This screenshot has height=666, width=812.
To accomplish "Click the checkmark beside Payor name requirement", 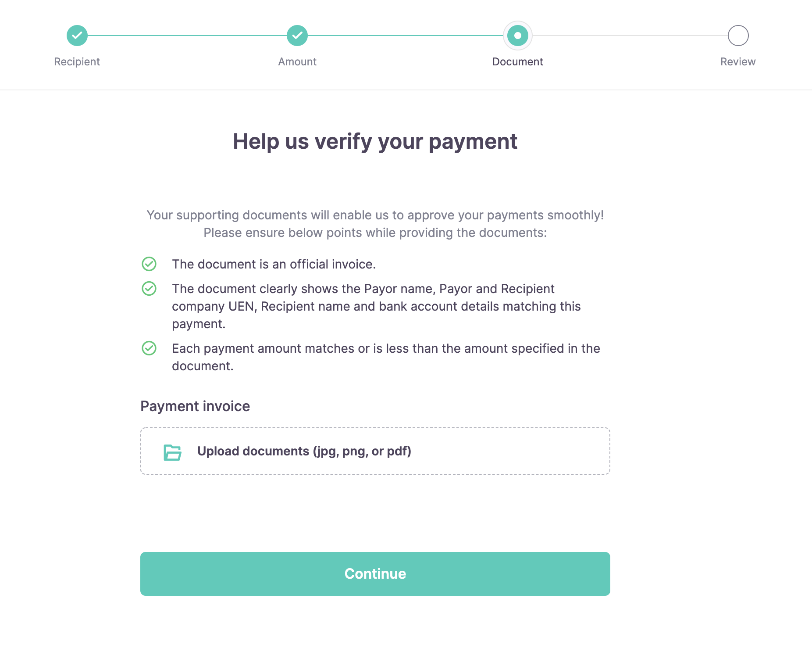I will [x=149, y=289].
